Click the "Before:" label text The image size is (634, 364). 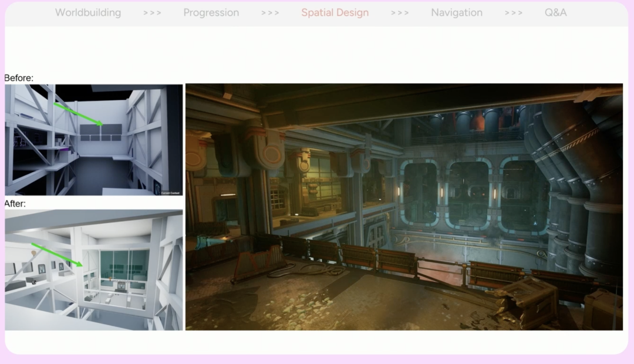point(19,78)
